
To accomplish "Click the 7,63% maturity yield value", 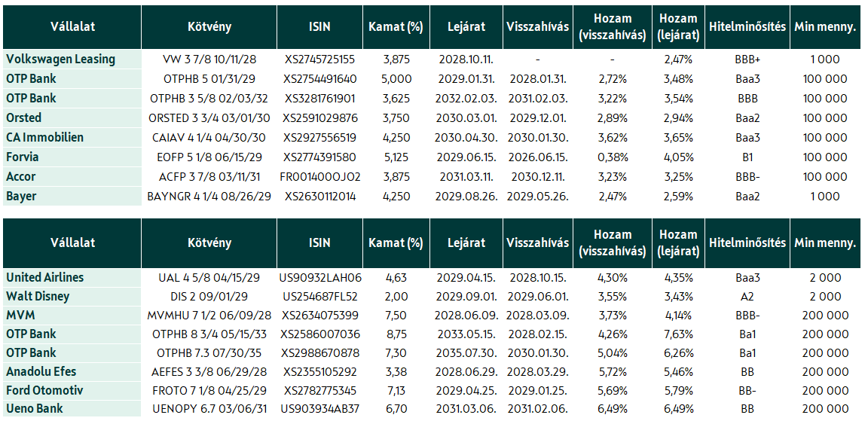I will point(679,334).
